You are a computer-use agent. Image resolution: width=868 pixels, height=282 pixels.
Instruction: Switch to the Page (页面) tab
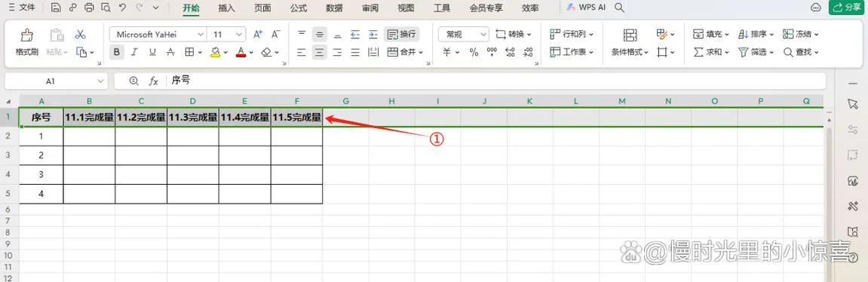point(262,8)
